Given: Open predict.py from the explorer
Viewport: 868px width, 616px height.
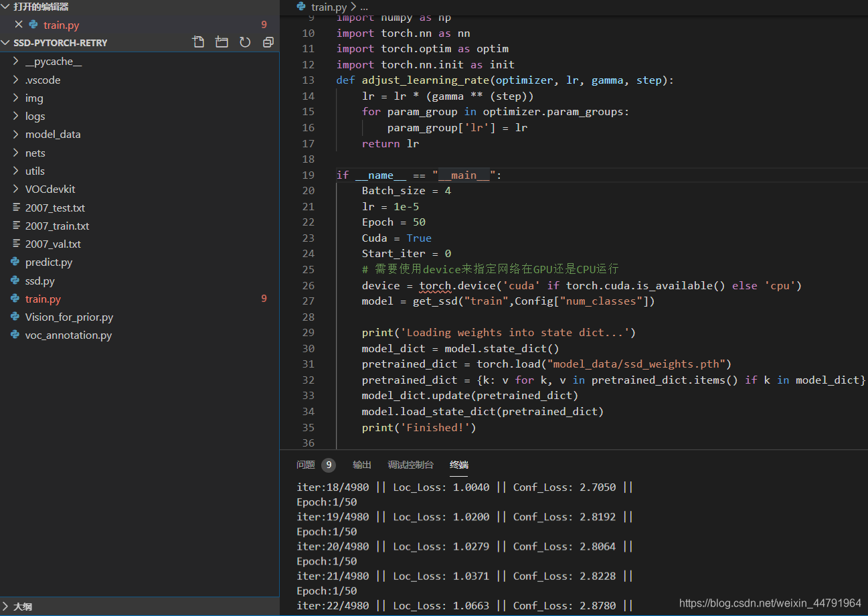Looking at the screenshot, I should pyautogui.click(x=49, y=262).
